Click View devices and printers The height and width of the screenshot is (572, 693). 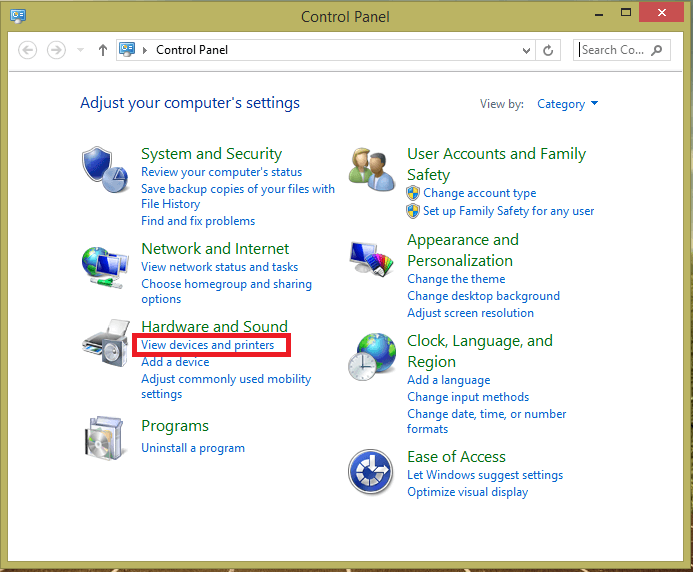click(207, 345)
